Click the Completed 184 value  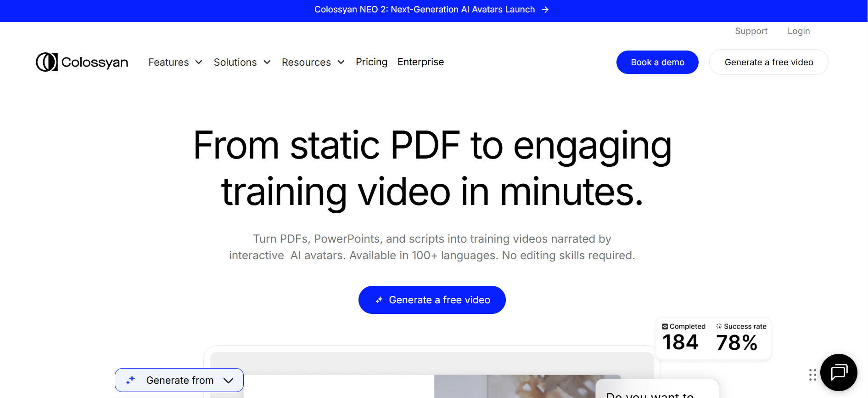(x=680, y=342)
